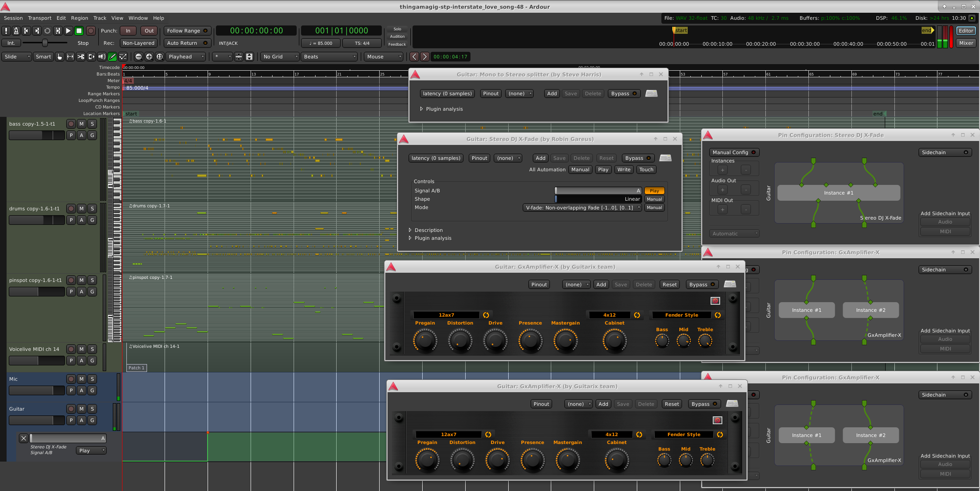
Task: Solo the Mic track
Action: (x=92, y=379)
